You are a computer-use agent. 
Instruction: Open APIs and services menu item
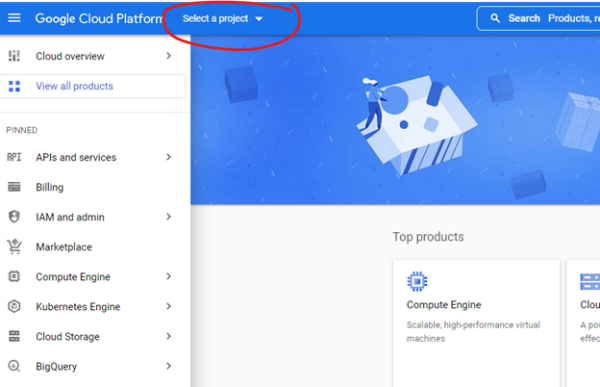coord(76,157)
